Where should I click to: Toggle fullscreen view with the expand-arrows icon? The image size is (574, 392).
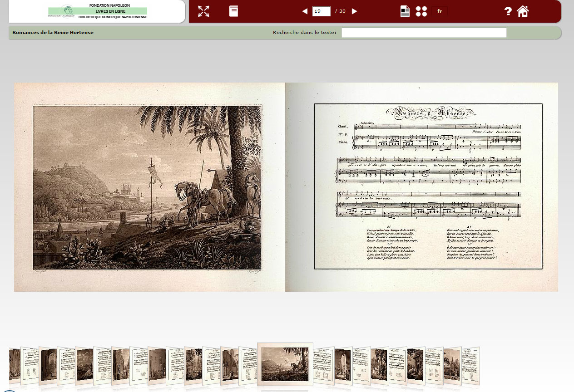pyautogui.click(x=203, y=11)
